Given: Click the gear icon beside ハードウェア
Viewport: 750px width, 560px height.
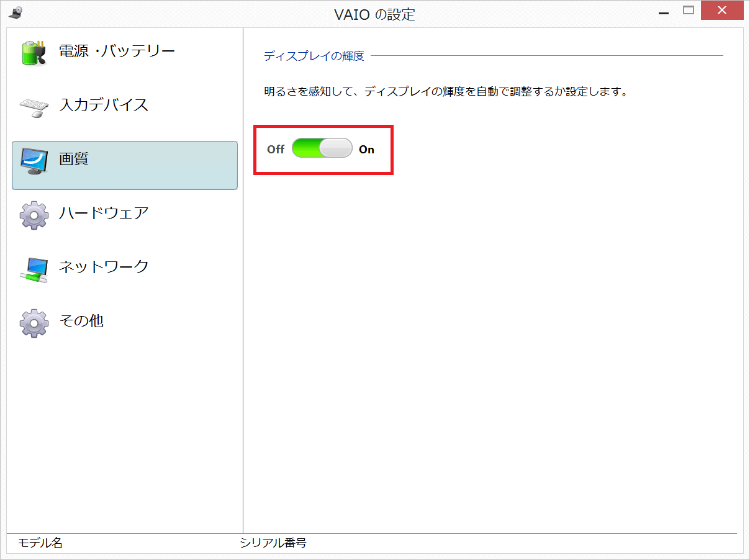Looking at the screenshot, I should click(x=34, y=215).
